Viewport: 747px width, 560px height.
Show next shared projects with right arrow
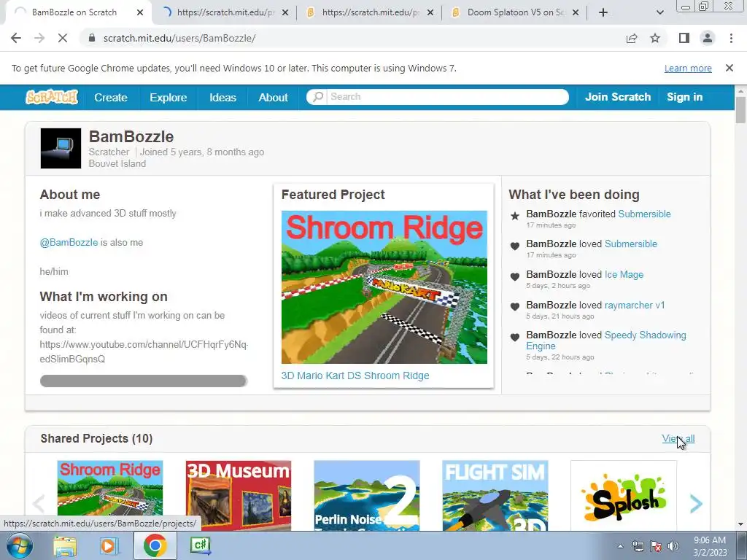pos(696,503)
